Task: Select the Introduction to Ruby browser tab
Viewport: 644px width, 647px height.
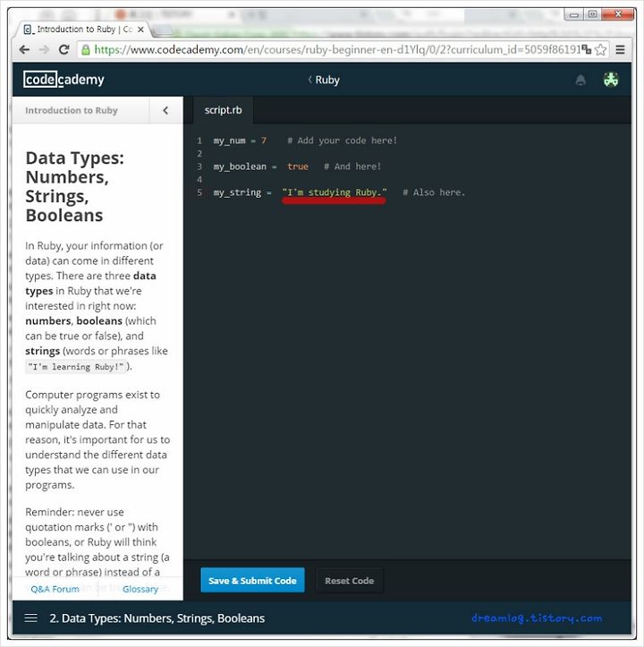Action: tap(82, 30)
